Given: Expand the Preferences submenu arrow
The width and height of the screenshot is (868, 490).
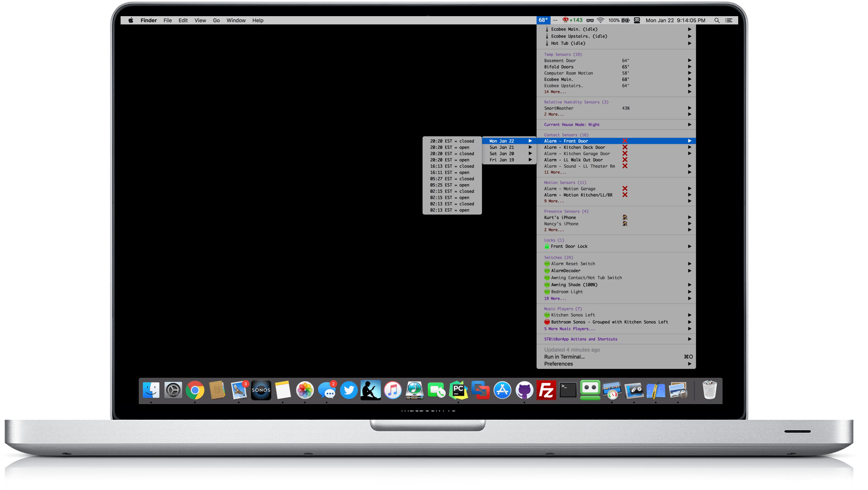Looking at the screenshot, I should tap(690, 363).
